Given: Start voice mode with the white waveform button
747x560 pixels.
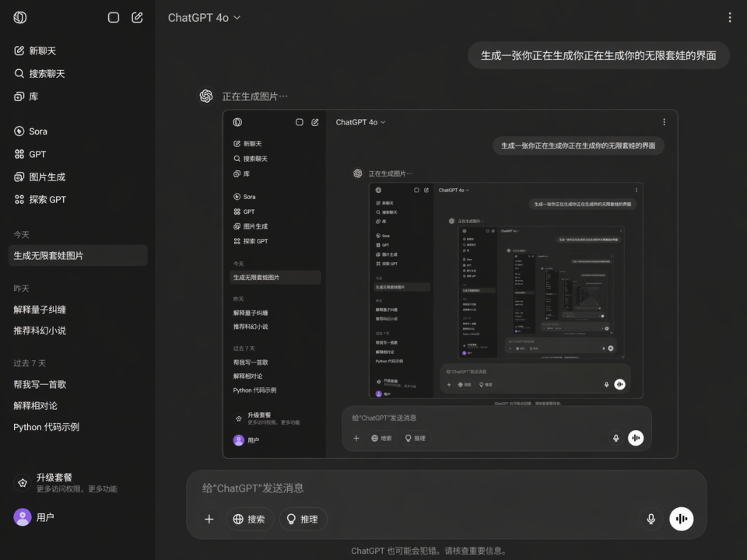Looking at the screenshot, I should [x=682, y=519].
